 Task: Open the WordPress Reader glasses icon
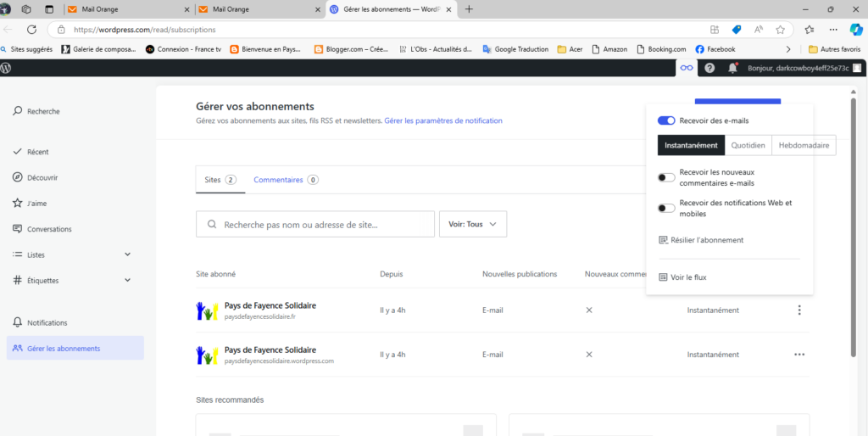687,68
